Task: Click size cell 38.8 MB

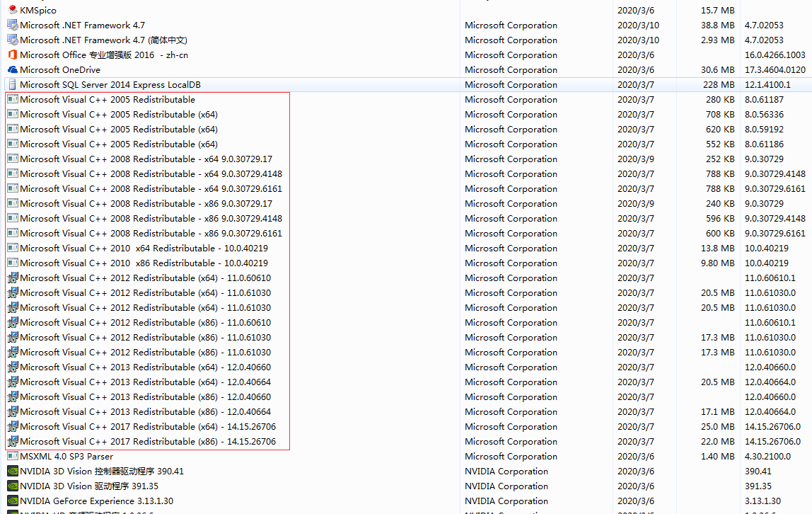Action: (x=717, y=25)
